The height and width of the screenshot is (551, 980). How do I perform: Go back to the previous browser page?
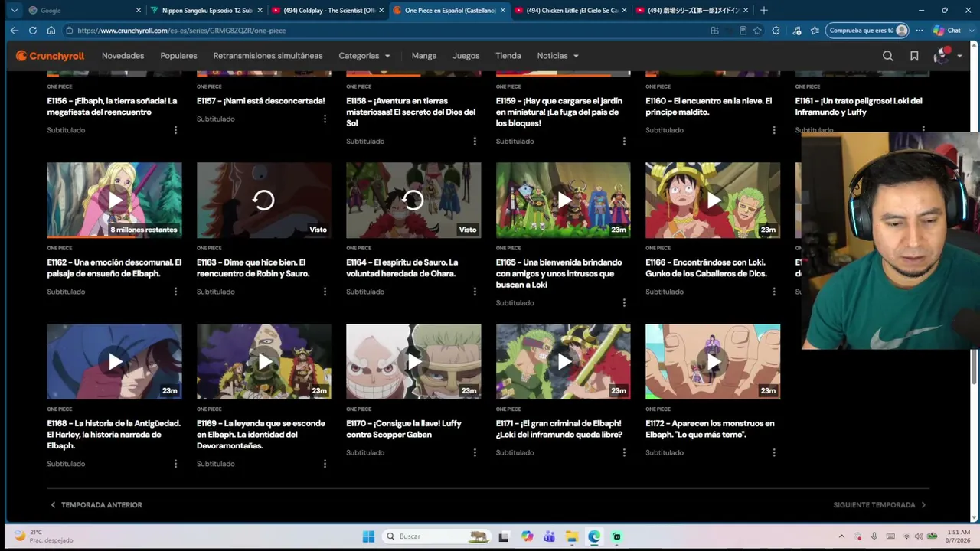click(x=14, y=31)
